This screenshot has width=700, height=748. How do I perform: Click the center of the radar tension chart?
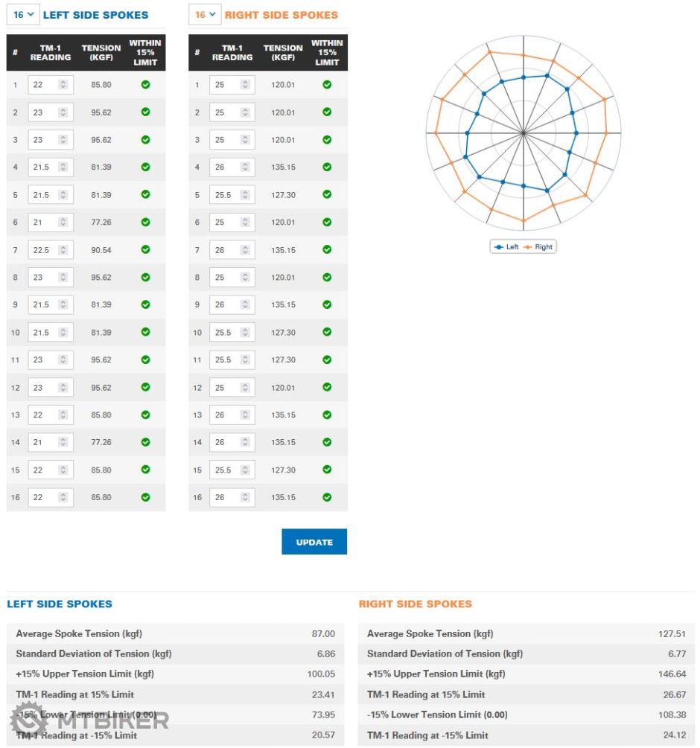coord(524,133)
